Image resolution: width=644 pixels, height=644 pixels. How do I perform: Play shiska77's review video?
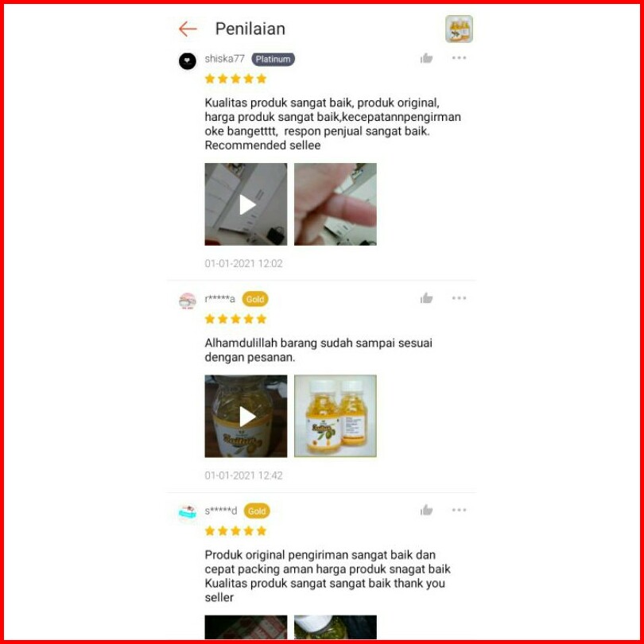246,204
